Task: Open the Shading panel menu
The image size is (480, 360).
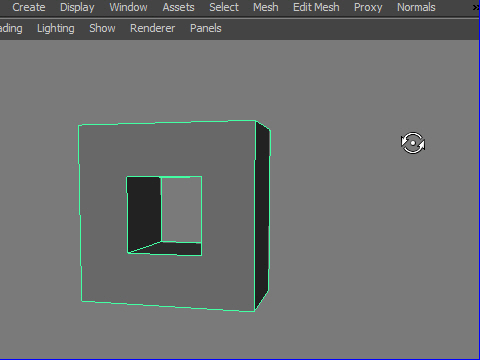Action: point(11,29)
